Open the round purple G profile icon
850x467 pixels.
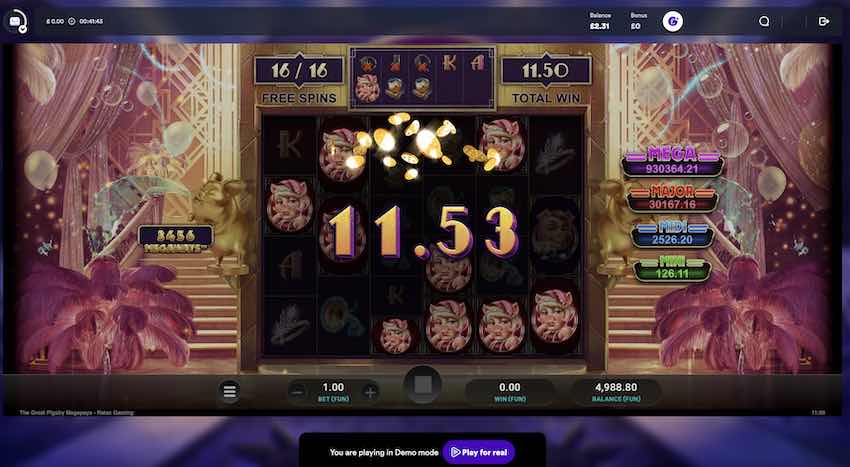(x=673, y=22)
